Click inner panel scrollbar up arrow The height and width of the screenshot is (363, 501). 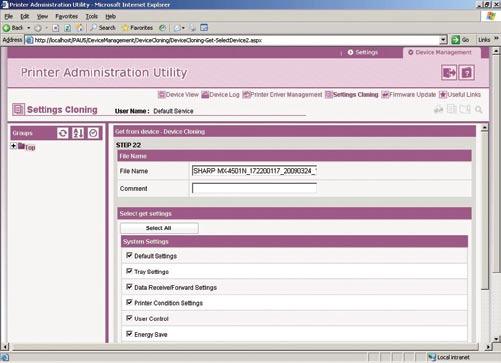pyautogui.click(x=485, y=127)
